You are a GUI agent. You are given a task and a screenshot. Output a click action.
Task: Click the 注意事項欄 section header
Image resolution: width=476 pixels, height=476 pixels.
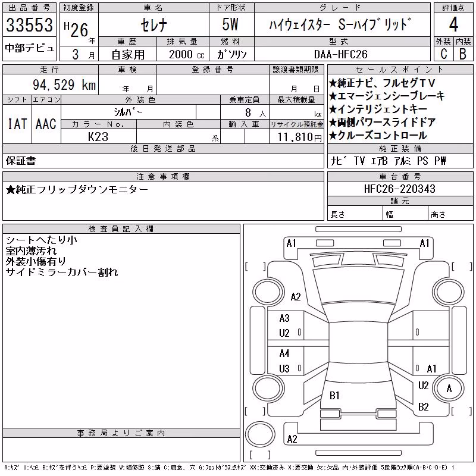tap(163, 176)
